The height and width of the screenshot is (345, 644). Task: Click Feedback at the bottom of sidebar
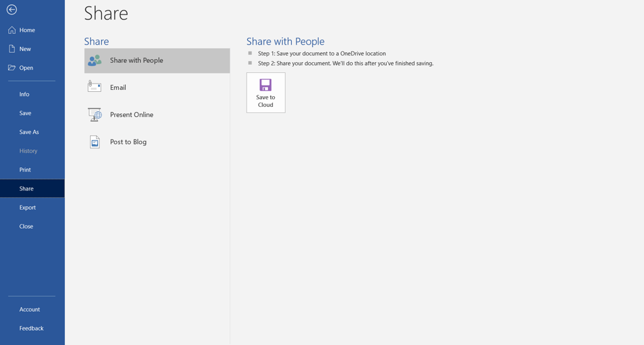[32, 329]
